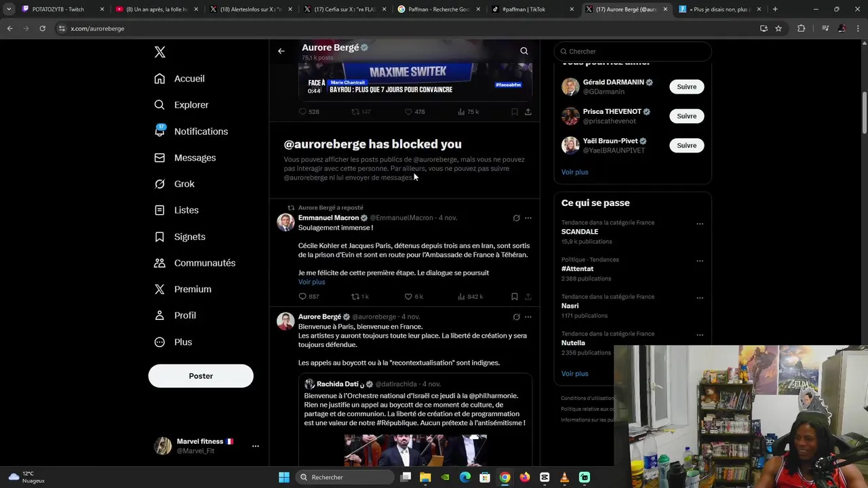Click Voir plus under trends
The image size is (868, 488).
point(574,373)
